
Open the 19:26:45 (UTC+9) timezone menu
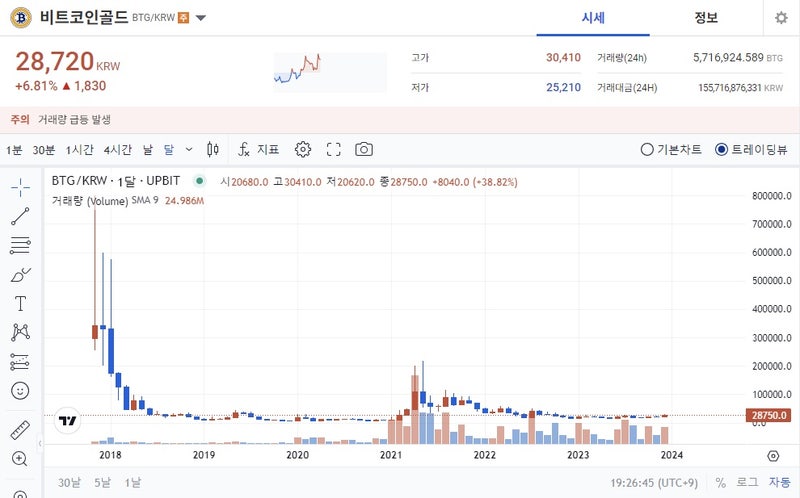pos(654,482)
